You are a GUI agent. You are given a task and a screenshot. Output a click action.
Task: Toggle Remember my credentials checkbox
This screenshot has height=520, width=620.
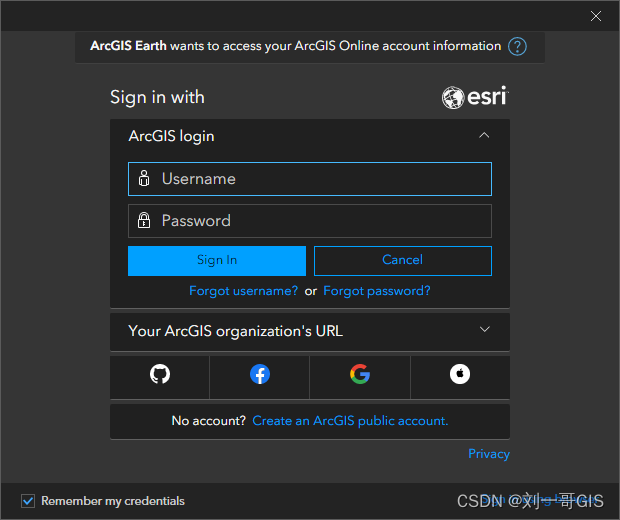(28, 501)
